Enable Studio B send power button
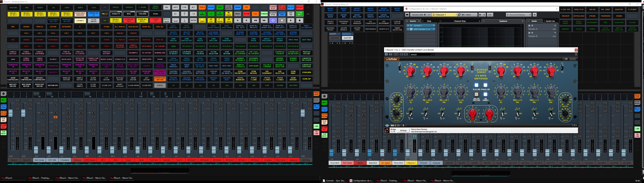Screen dimensions: 644x183 coord(530,33)
